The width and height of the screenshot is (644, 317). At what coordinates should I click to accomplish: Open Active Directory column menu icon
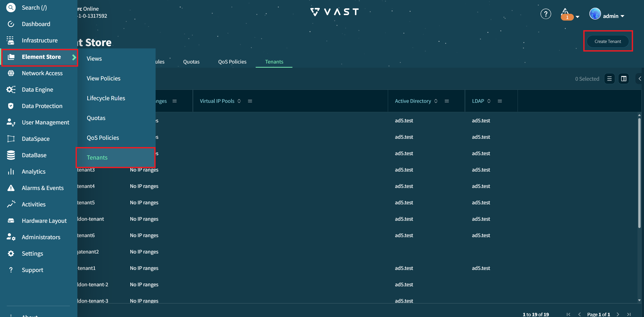point(447,101)
